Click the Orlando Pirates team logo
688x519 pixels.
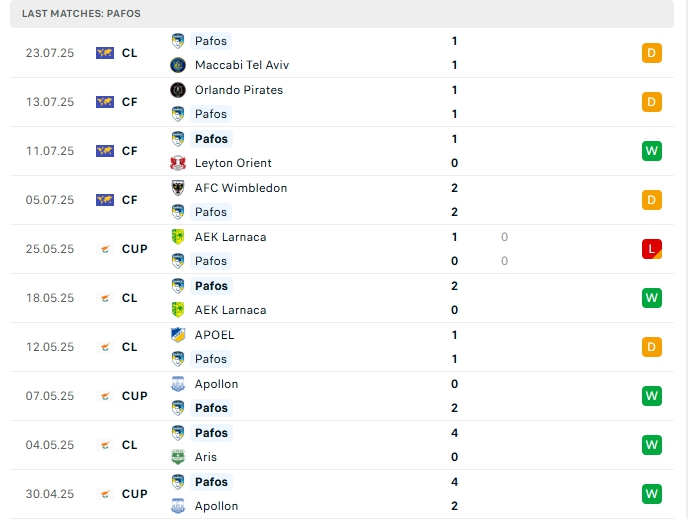178,90
